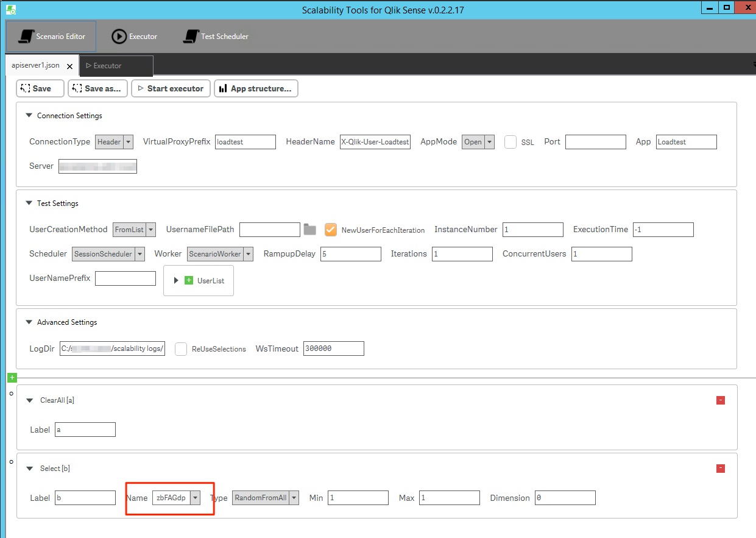Click the LogDir input field
This screenshot has height=538, width=756.
pyautogui.click(x=112, y=349)
